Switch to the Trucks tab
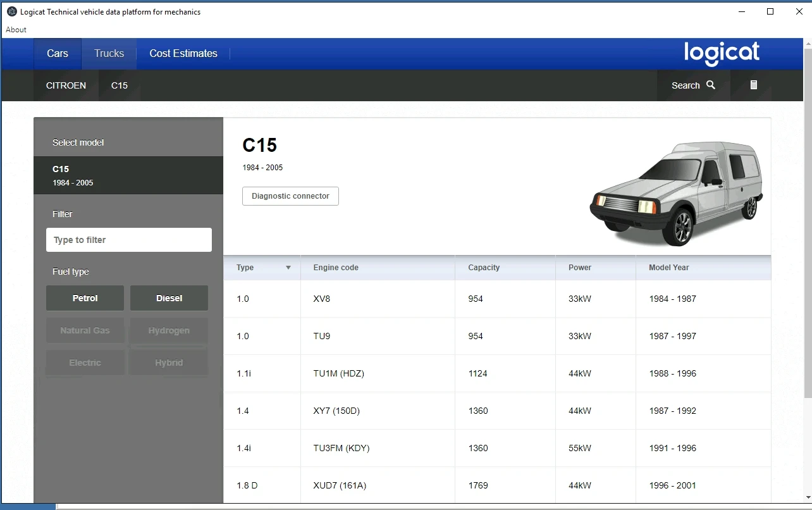 109,54
